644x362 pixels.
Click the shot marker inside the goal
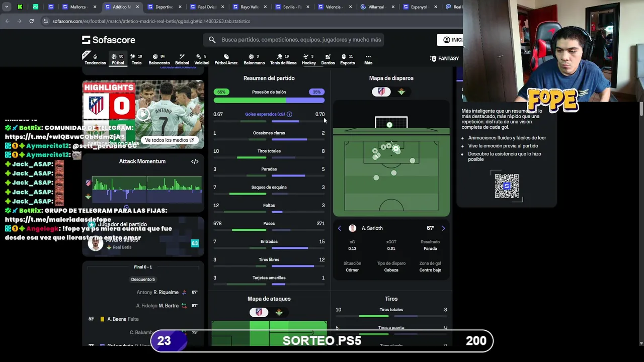tap(389, 125)
